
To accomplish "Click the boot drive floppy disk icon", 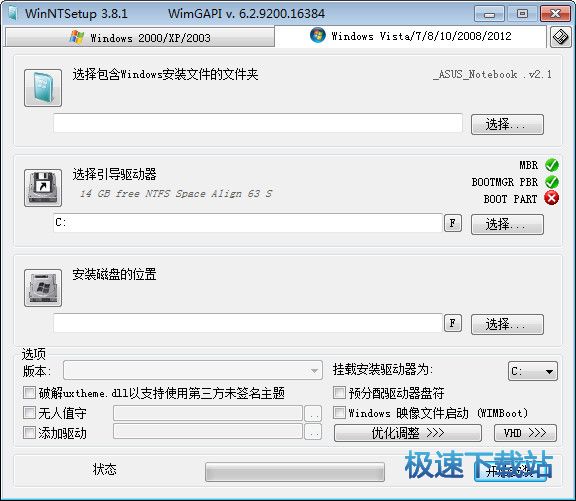I will (43, 188).
